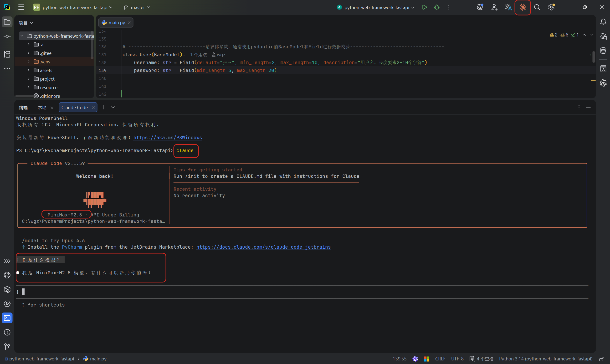Open IDE settings gear

551,7
